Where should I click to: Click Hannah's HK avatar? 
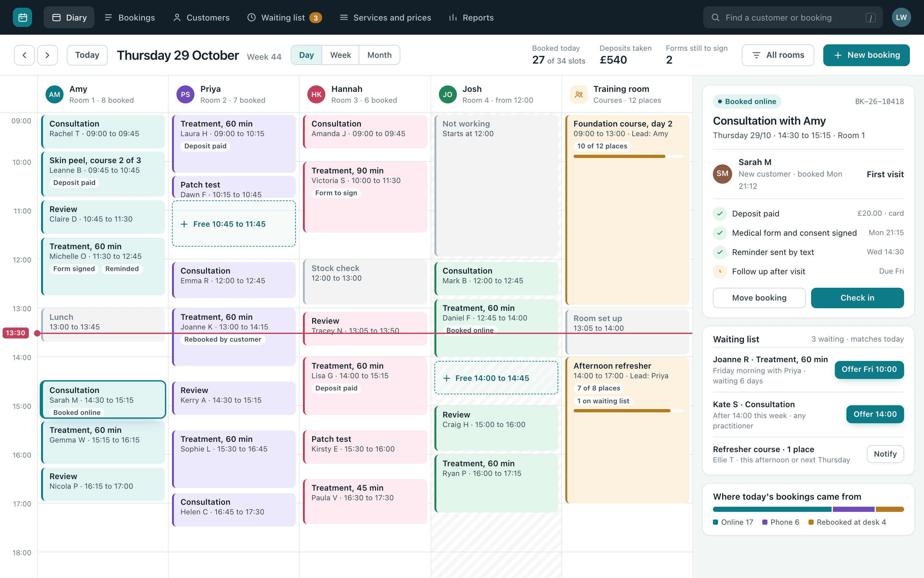[x=317, y=94]
